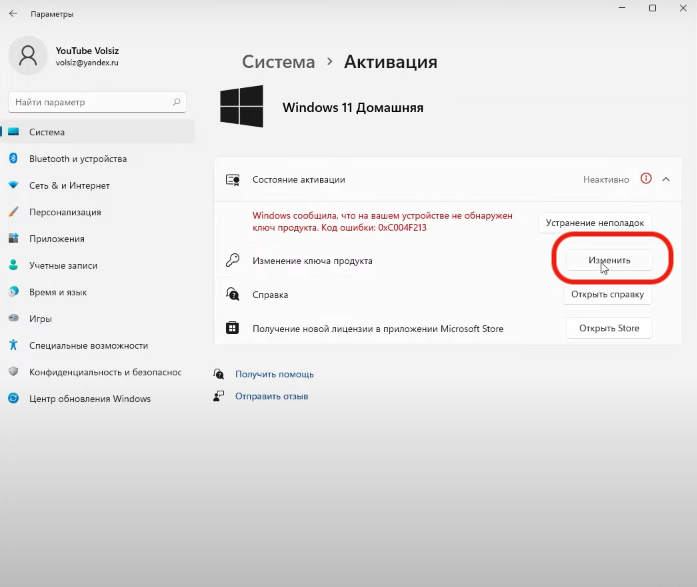The width and height of the screenshot is (697, 587).
Task: Click the Bluetooth icon in sidebar
Action: coord(13,158)
